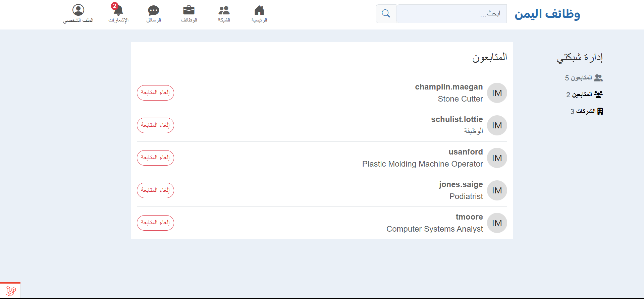Open the home page icon (الرئيسية)
This screenshot has width=644, height=299.
coord(259,10)
